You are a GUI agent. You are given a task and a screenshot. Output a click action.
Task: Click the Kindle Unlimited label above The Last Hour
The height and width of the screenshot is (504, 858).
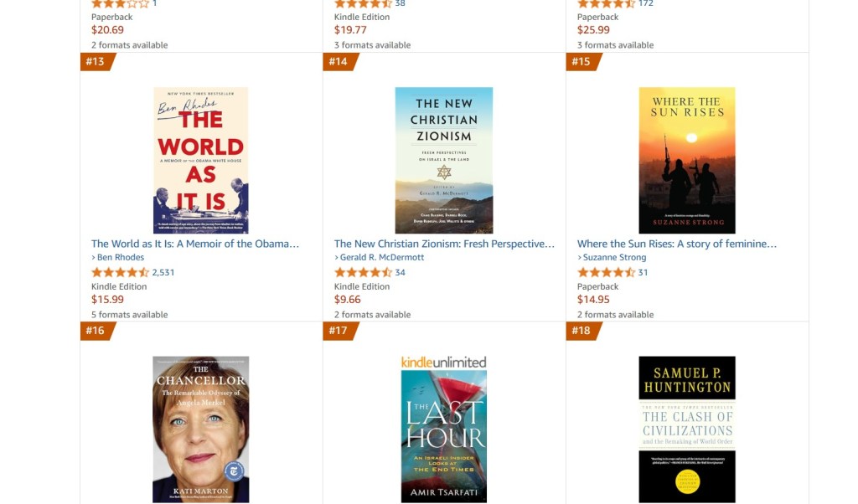442,361
